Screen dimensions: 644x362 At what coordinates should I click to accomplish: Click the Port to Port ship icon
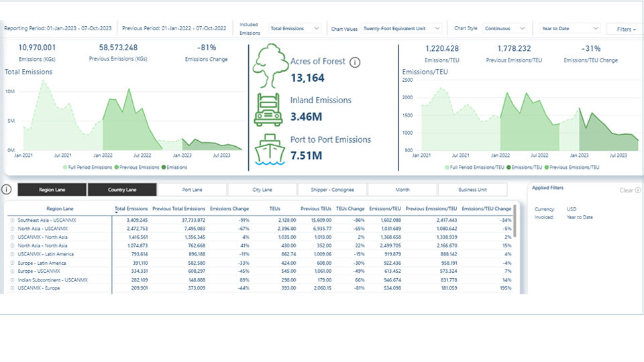(x=270, y=149)
